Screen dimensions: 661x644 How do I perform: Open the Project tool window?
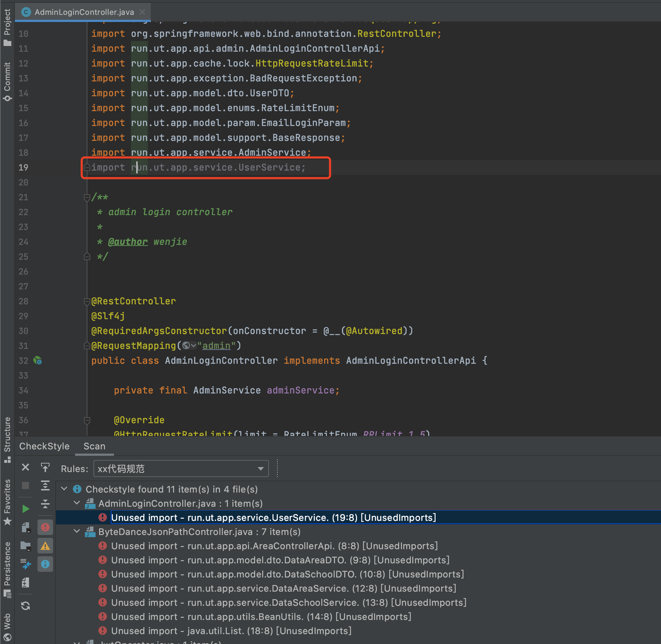click(7, 28)
